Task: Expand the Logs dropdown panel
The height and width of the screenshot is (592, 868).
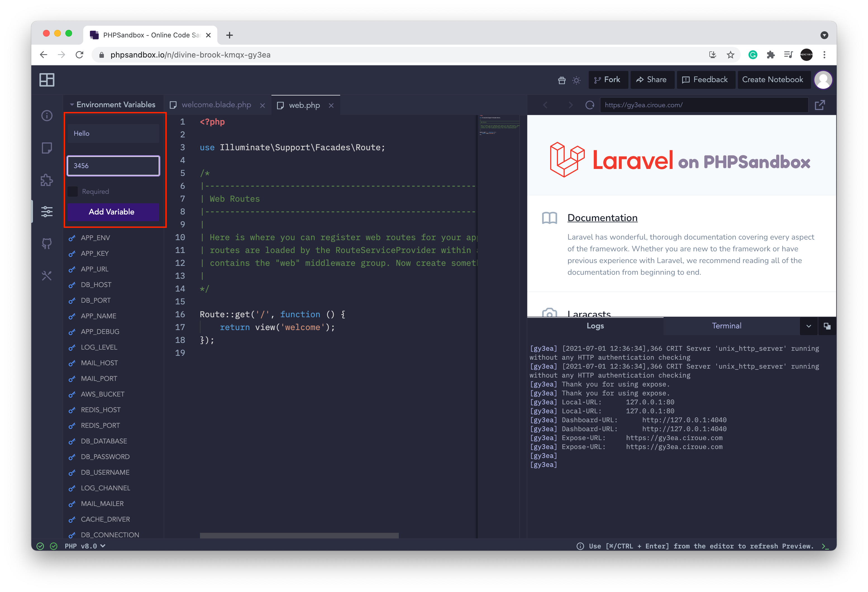Action: (808, 326)
